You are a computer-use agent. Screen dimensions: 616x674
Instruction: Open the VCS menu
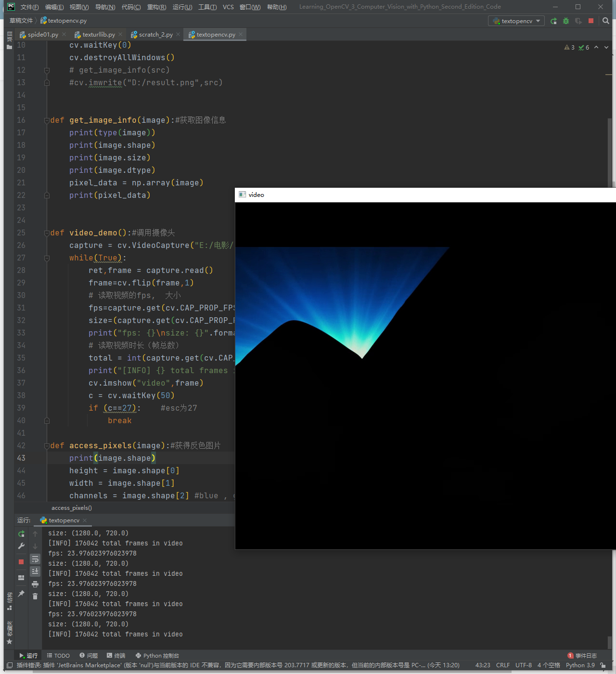coord(228,7)
